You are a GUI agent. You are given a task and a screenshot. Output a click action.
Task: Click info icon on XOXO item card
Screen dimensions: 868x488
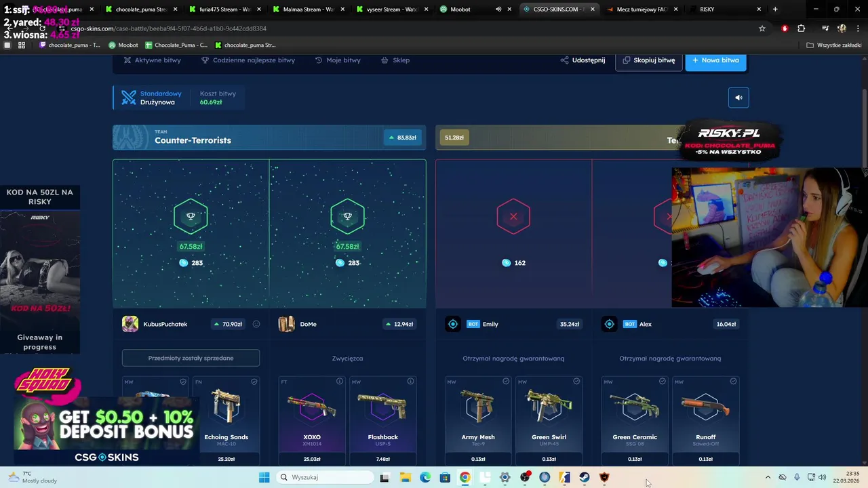340,382
